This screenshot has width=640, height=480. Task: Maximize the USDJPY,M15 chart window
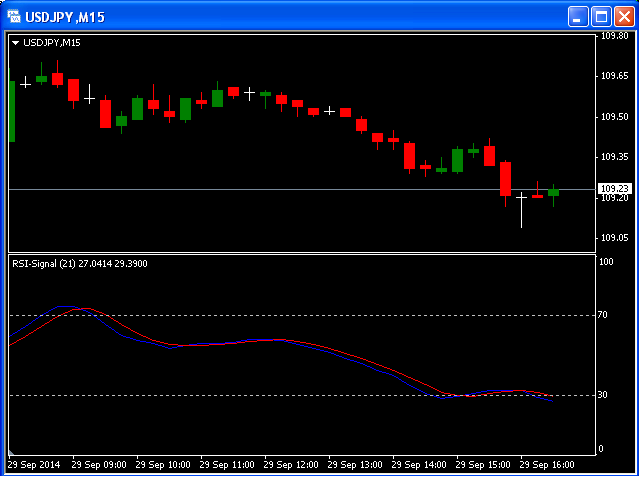601,17
